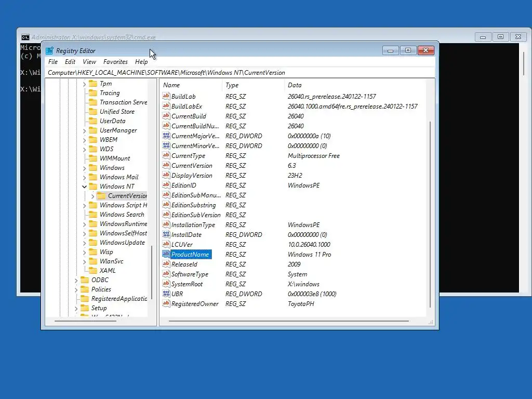532x399 pixels.
Task: Select the Windows Search key
Action: 122,215
